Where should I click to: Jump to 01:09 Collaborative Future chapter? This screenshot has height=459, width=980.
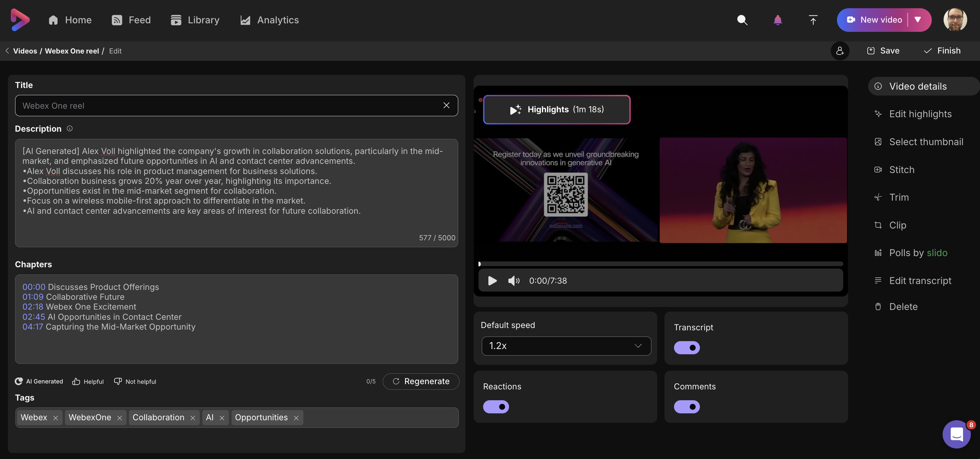73,297
